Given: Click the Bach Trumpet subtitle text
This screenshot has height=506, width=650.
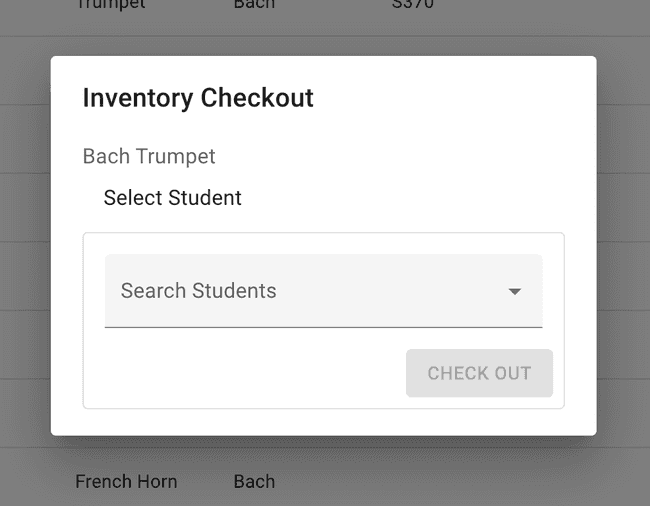Looking at the screenshot, I should point(149,156).
